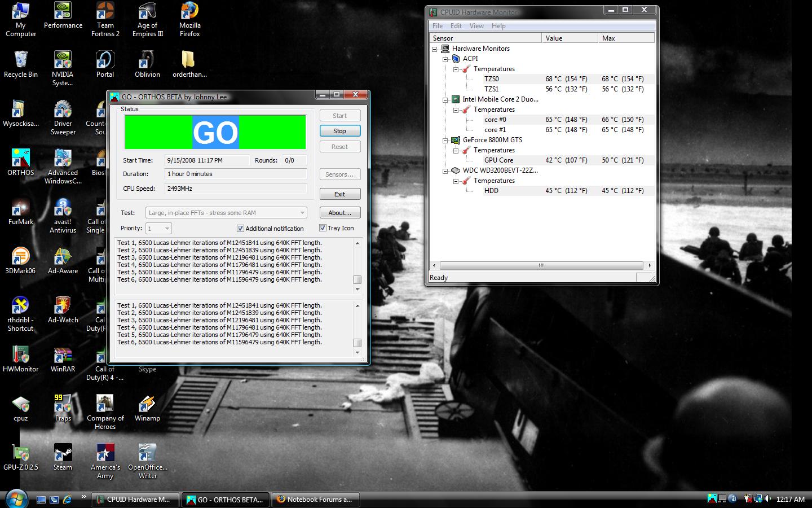
Task: Open the Performance desktop shortcut
Action: (63, 16)
